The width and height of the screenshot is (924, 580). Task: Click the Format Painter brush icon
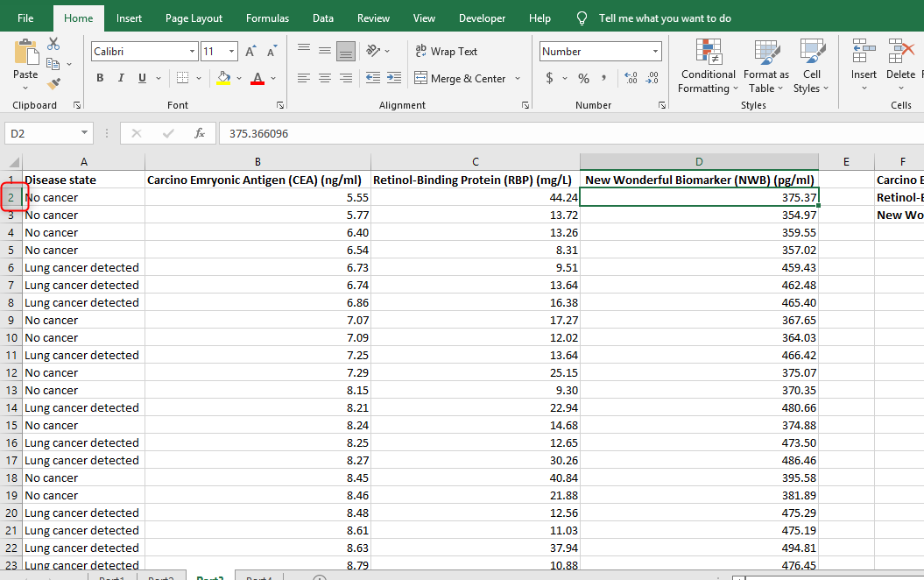tap(53, 84)
